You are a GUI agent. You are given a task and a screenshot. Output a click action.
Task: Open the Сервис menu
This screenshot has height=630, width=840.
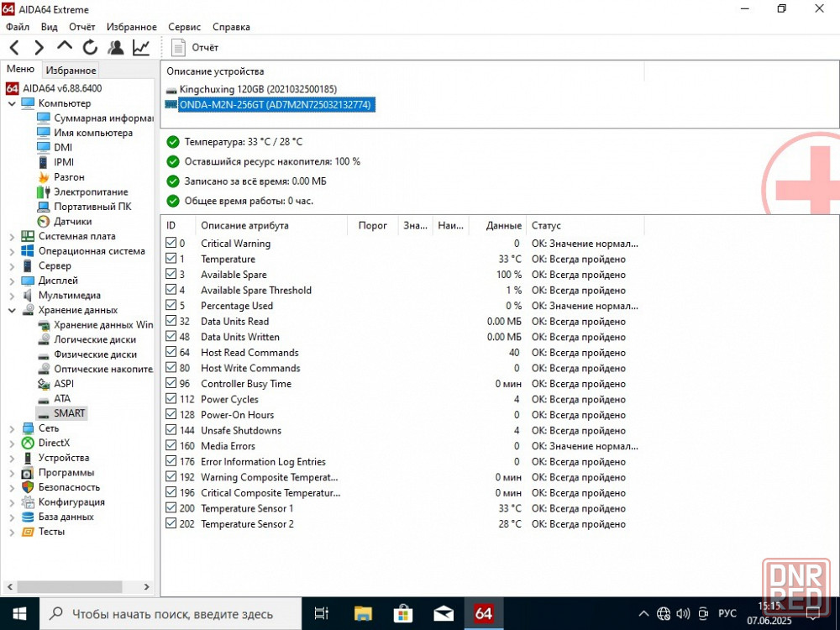click(x=184, y=27)
